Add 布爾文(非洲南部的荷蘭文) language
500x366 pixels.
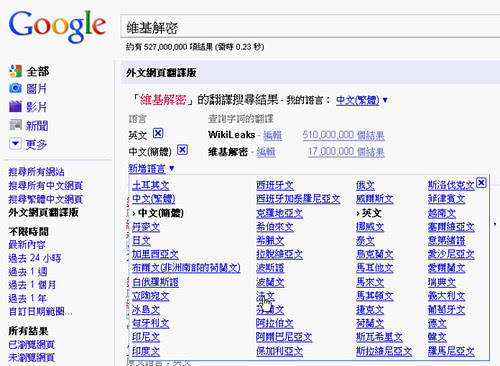[186, 268]
